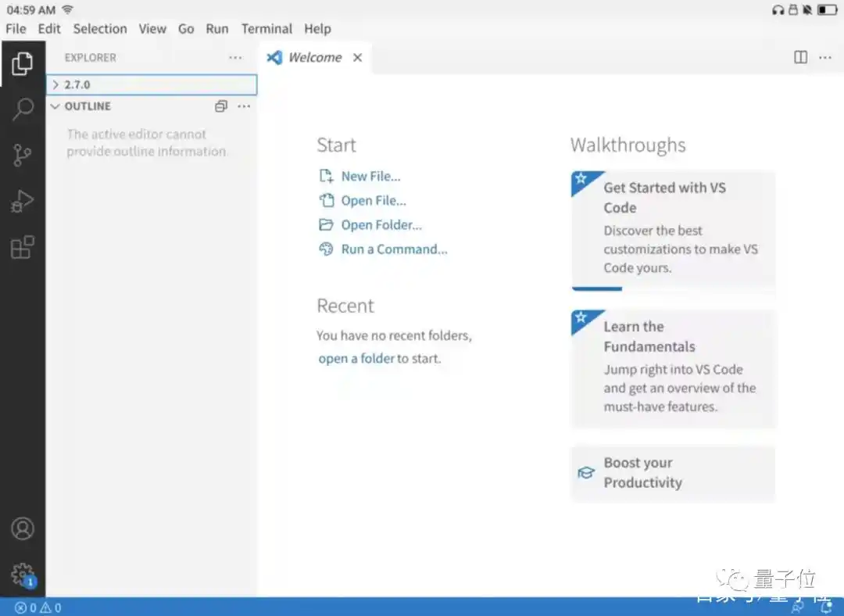Open the Manage gear icon
The image size is (844, 616).
23,575
